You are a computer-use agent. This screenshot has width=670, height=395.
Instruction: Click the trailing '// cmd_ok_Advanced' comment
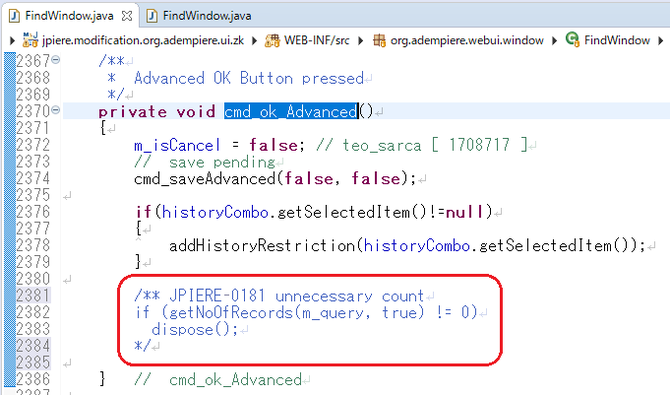(218, 380)
